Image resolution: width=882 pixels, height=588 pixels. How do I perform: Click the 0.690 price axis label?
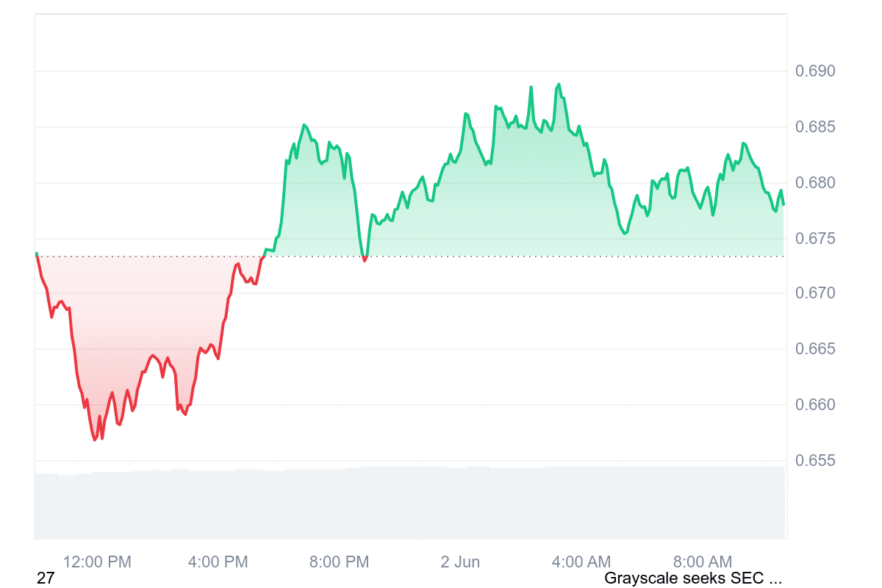tap(815, 71)
